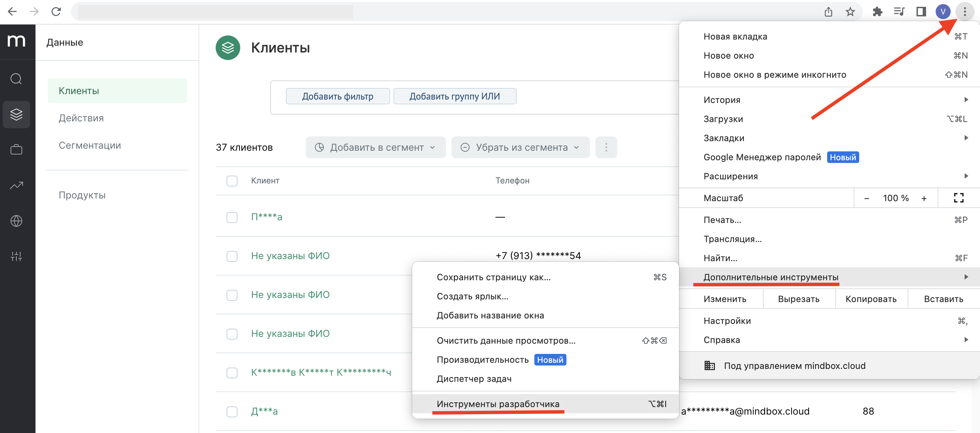
Task: Click Вырезать in the edit row
Action: pos(799,299)
